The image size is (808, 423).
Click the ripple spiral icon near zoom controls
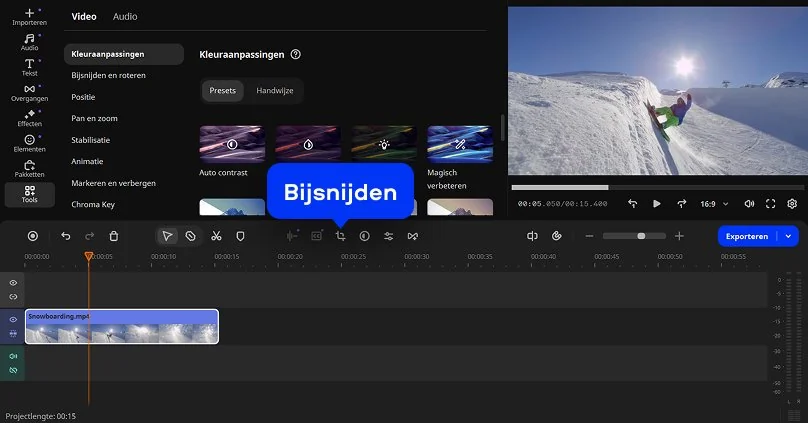tap(557, 236)
